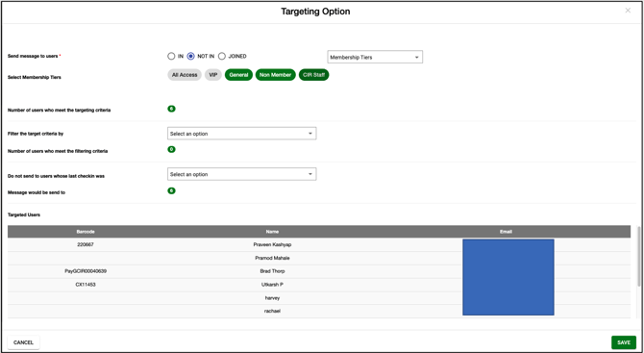Select the rachael name cell
The height and width of the screenshot is (353, 644).
coord(272,311)
